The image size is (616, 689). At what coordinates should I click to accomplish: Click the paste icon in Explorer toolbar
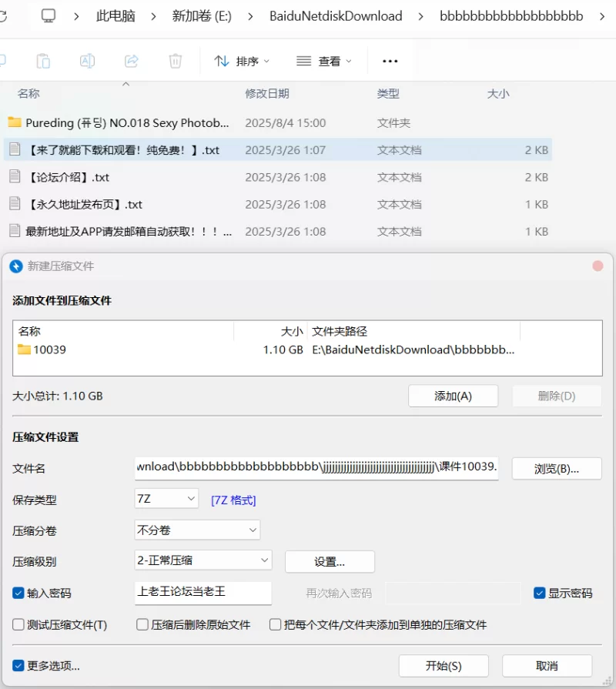point(43,61)
